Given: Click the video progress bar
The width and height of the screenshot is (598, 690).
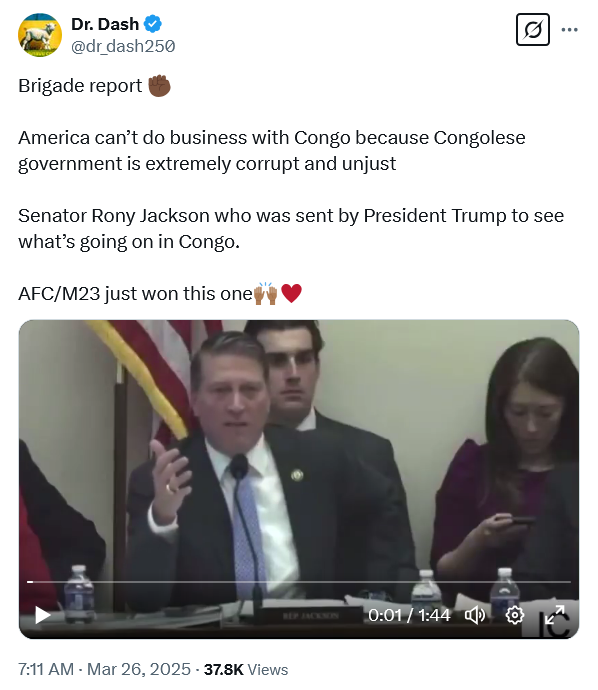Looking at the screenshot, I should [x=299, y=582].
